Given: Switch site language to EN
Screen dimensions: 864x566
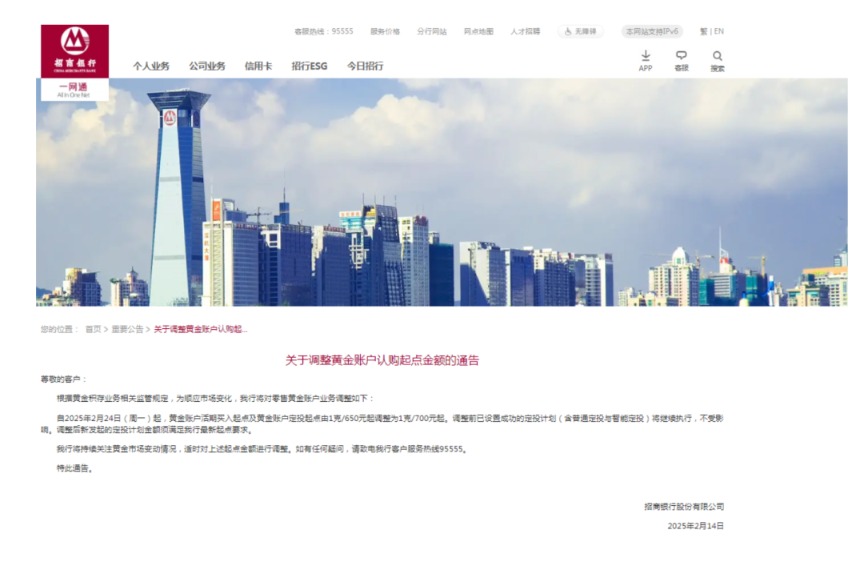Looking at the screenshot, I should (x=719, y=31).
